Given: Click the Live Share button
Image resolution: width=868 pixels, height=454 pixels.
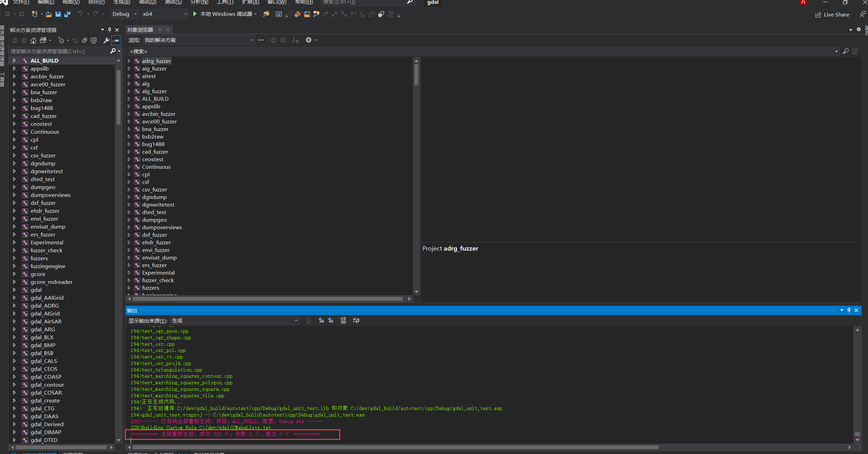Looking at the screenshot, I should [x=832, y=14].
